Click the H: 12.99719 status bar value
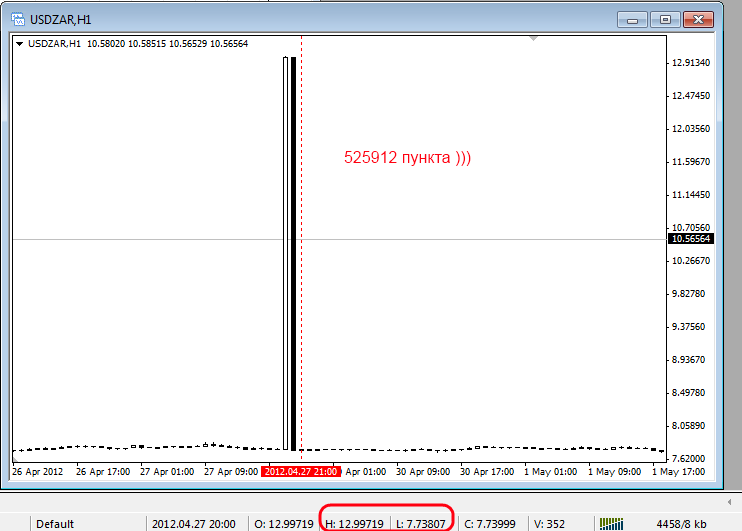Screen dimensions: 742x531 tap(354, 524)
